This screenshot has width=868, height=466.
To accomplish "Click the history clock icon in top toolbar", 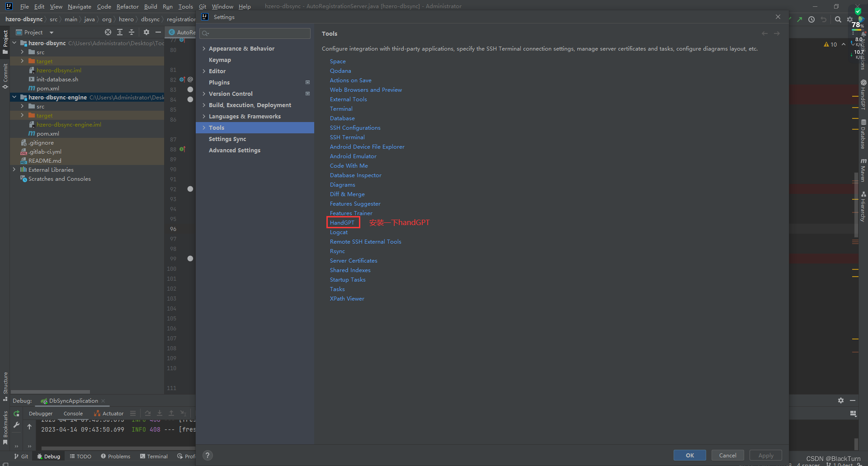I will pyautogui.click(x=811, y=19).
